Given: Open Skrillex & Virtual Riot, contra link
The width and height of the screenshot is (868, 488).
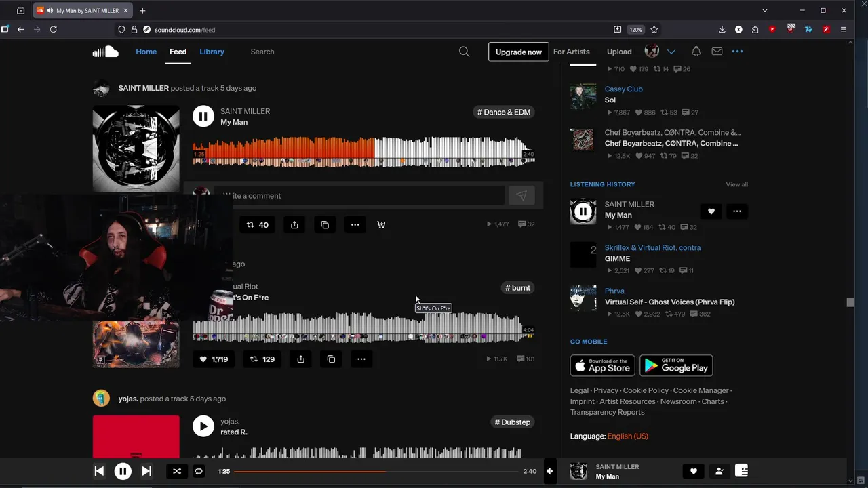Looking at the screenshot, I should (652, 248).
